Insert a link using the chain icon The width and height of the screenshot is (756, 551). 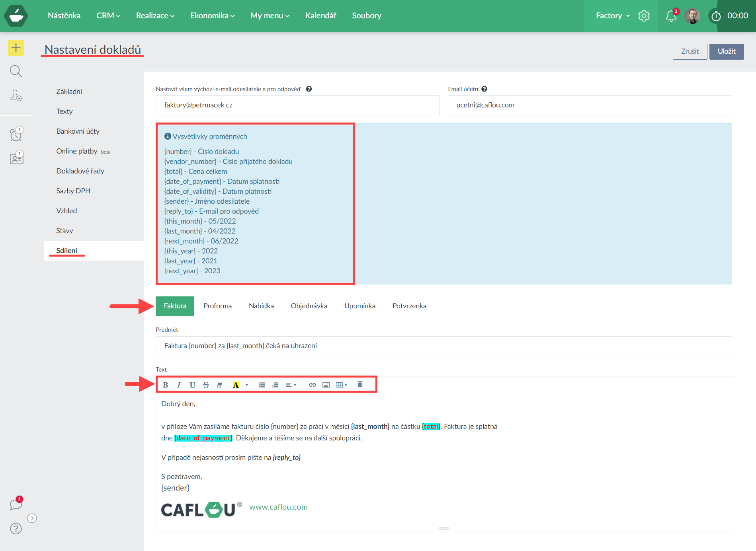coord(313,385)
